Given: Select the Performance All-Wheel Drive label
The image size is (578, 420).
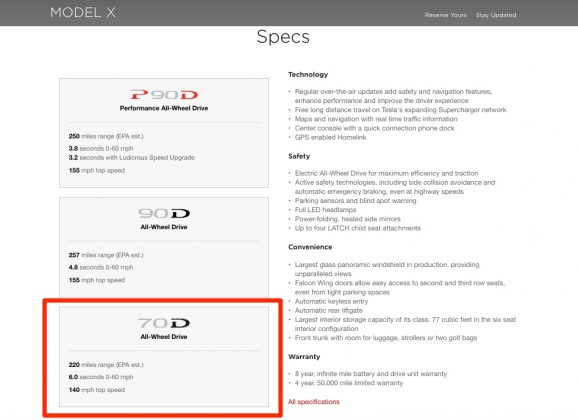Looking at the screenshot, I should point(164,108).
